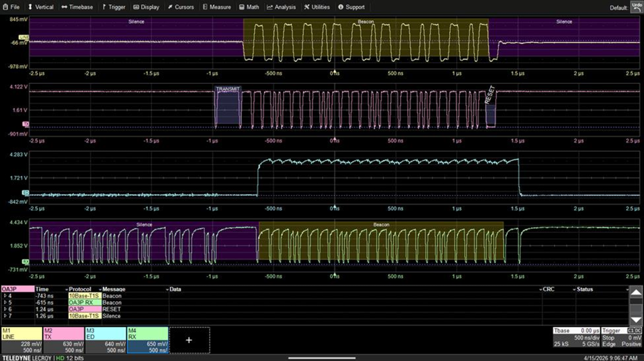Image resolution: width=644 pixels, height=361 pixels.
Task: Open the Utilities menu
Action: 317,7
